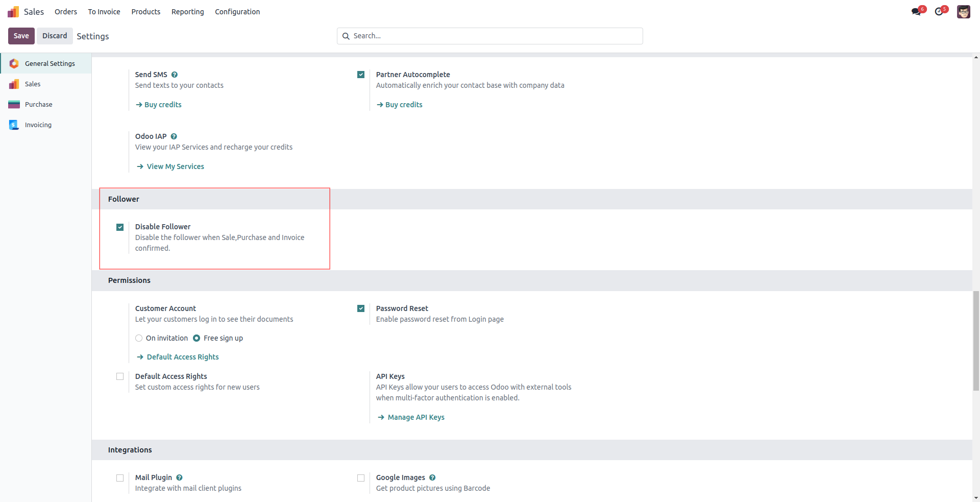Screen dimensions: 980x502
Task: Click the Mail Plugin help icon
Action: point(179,477)
